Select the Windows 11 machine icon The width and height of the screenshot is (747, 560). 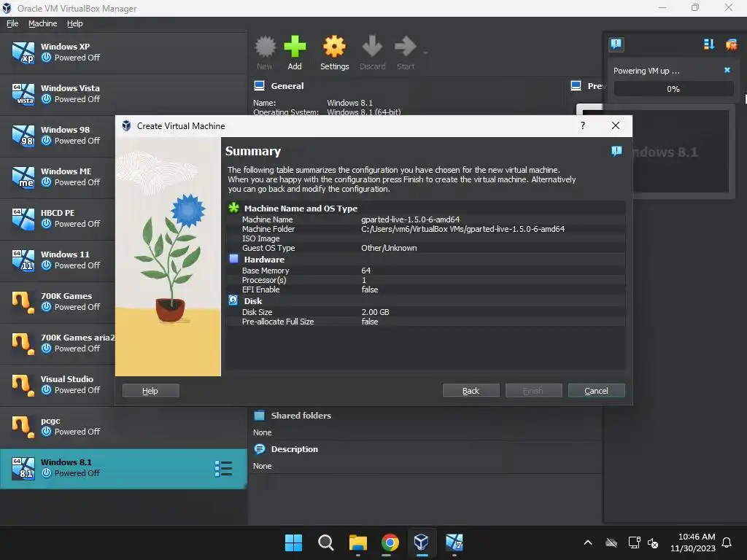click(x=23, y=260)
